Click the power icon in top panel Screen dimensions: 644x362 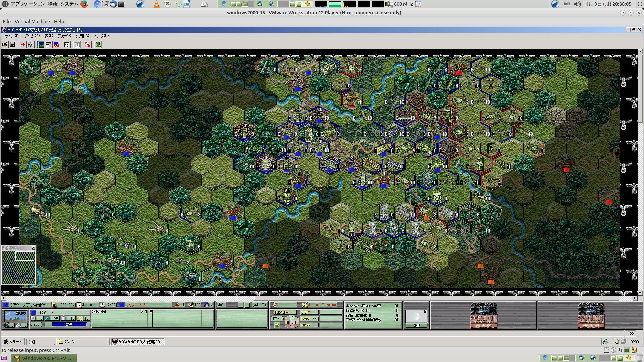[x=639, y=4]
